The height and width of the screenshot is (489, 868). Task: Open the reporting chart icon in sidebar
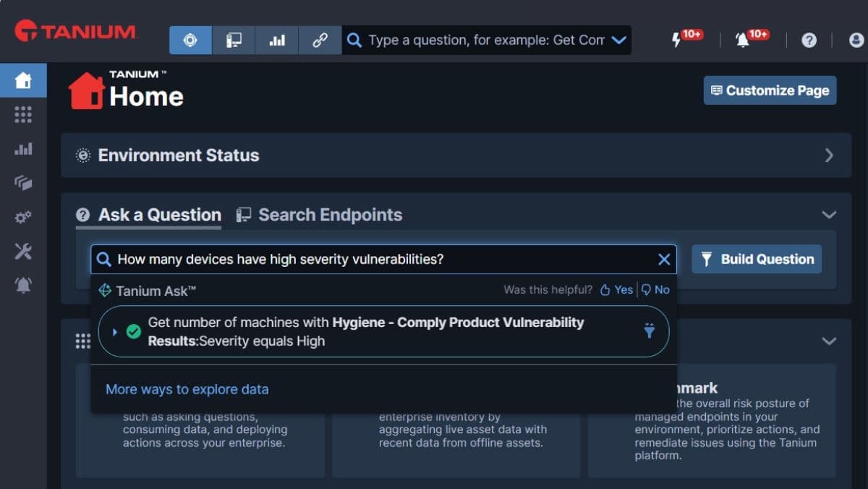point(23,149)
